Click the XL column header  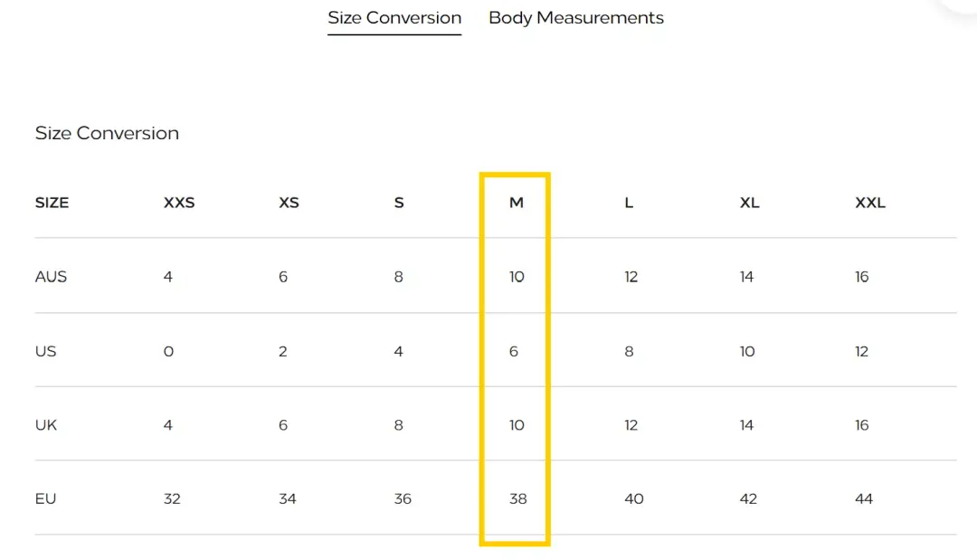tap(749, 203)
